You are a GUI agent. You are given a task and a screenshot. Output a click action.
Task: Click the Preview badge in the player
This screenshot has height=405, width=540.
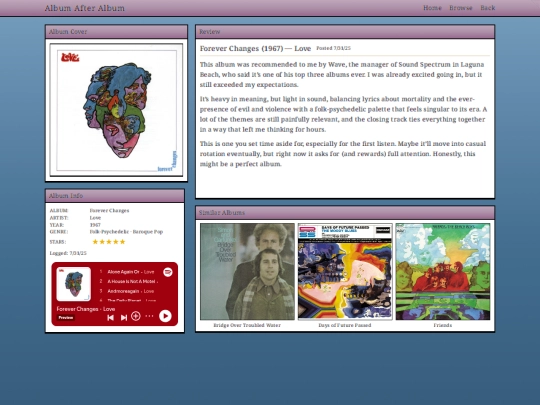coord(66,318)
